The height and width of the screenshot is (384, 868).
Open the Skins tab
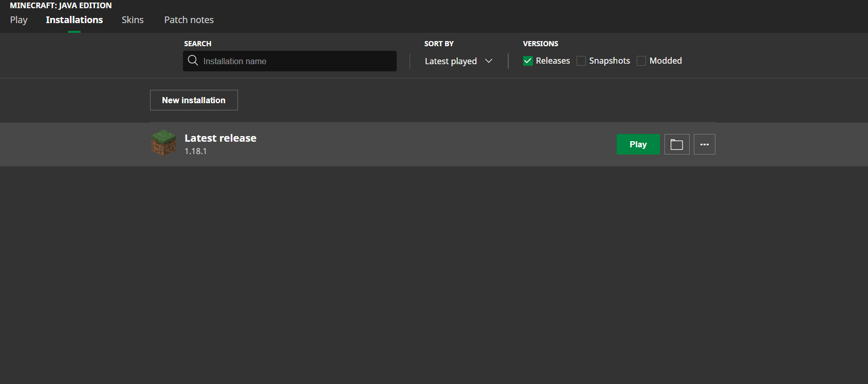133,20
